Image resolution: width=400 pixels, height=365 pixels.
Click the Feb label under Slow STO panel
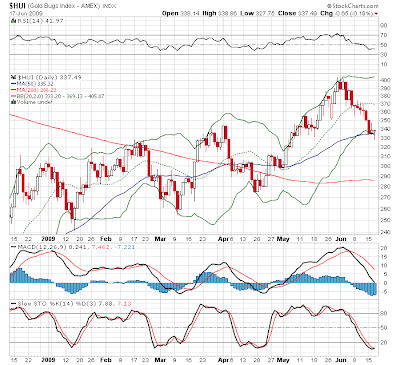106,360
